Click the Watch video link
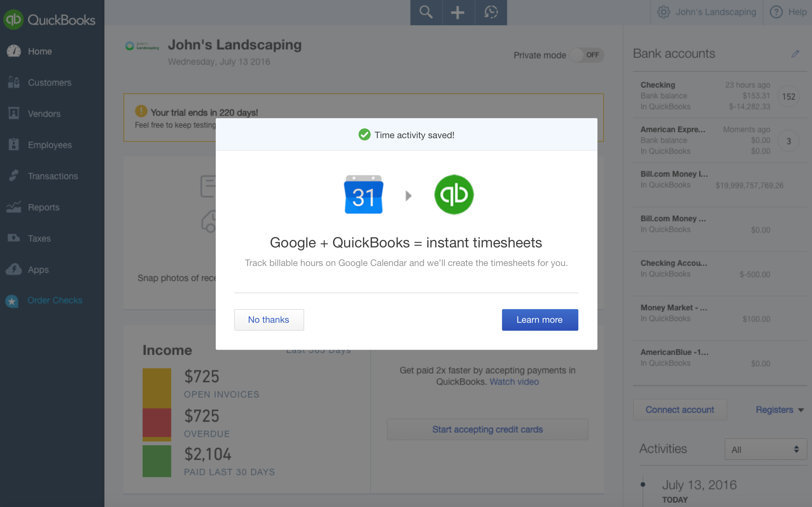Screen dimensions: 812x507 point(514,382)
